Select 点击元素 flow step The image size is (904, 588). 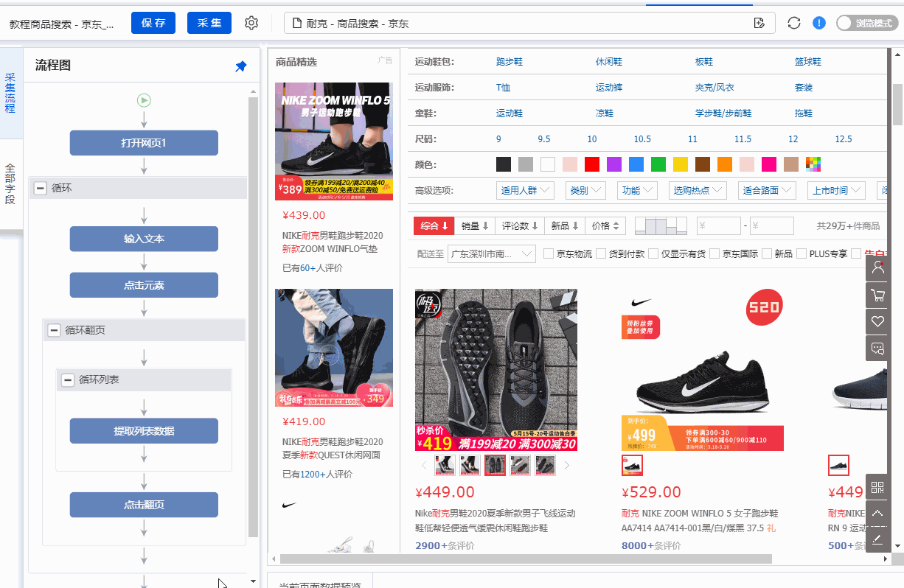(144, 285)
